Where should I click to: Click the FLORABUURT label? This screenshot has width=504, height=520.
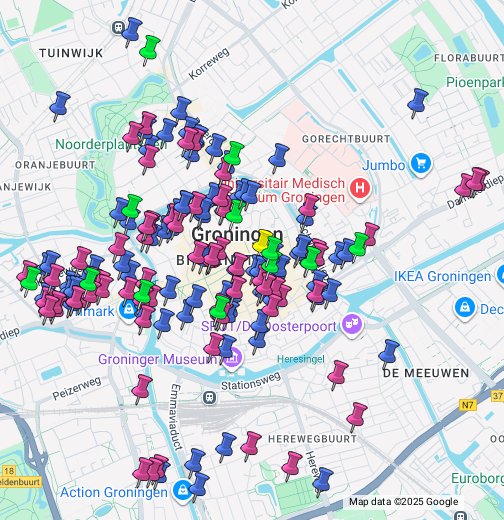(x=469, y=58)
